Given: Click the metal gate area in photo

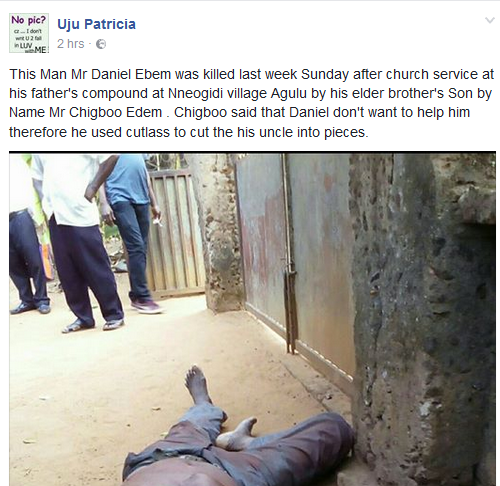Looking at the screenshot, I should (x=297, y=253).
